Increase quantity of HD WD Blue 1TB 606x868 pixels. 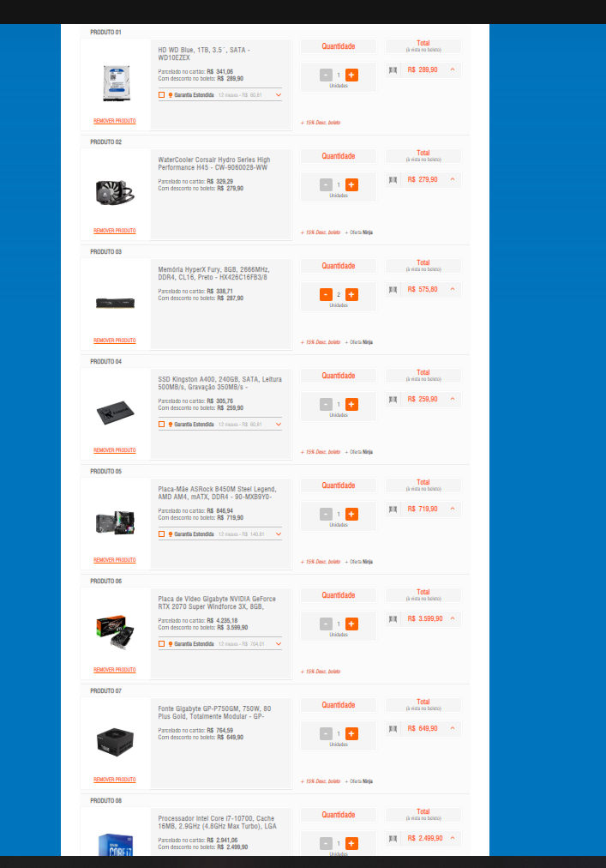point(351,75)
